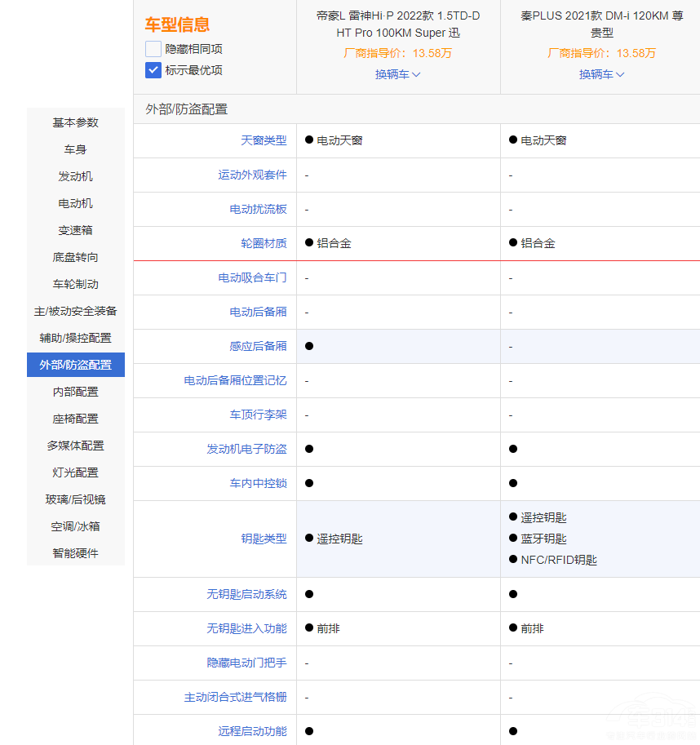Screen dimensions: 700x745
Task: Open the 钥匙类型 parameter link
Action: coord(264,539)
